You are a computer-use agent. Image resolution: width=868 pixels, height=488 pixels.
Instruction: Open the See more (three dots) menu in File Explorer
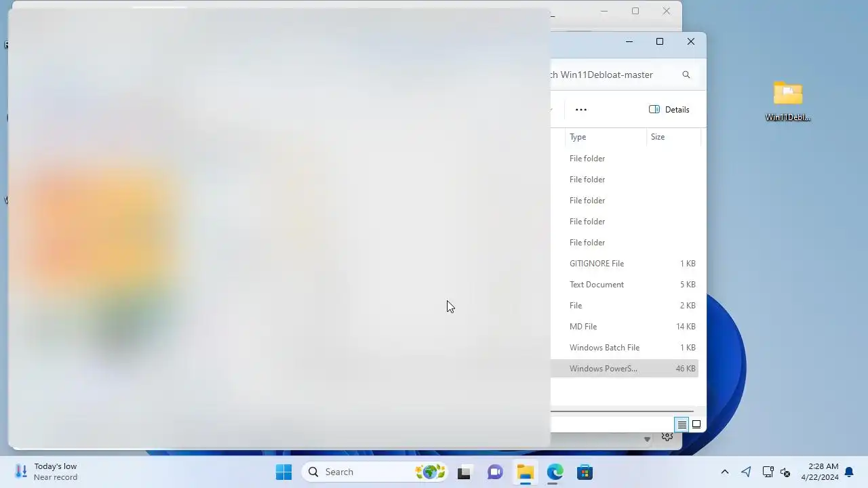(580, 110)
